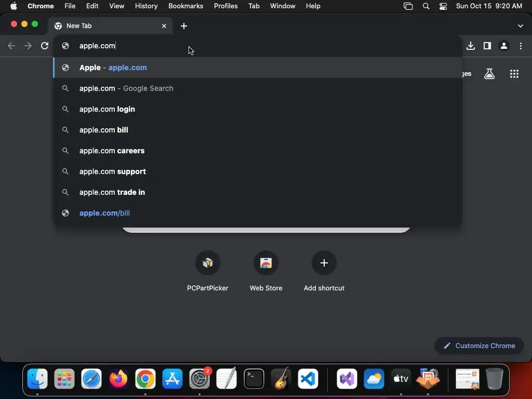Viewport: 532px width, 399px height.
Task: Open Trash from the dock
Action: pyautogui.click(x=495, y=379)
